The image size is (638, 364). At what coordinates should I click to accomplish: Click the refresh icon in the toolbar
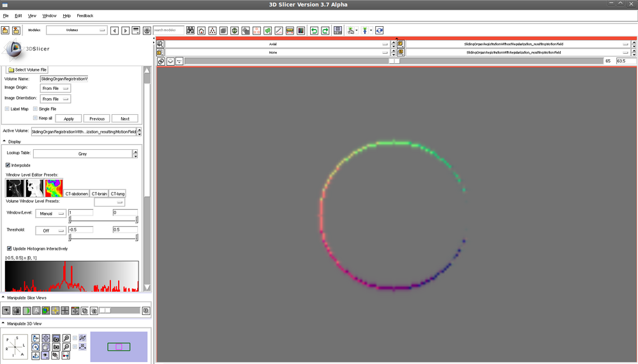click(379, 31)
